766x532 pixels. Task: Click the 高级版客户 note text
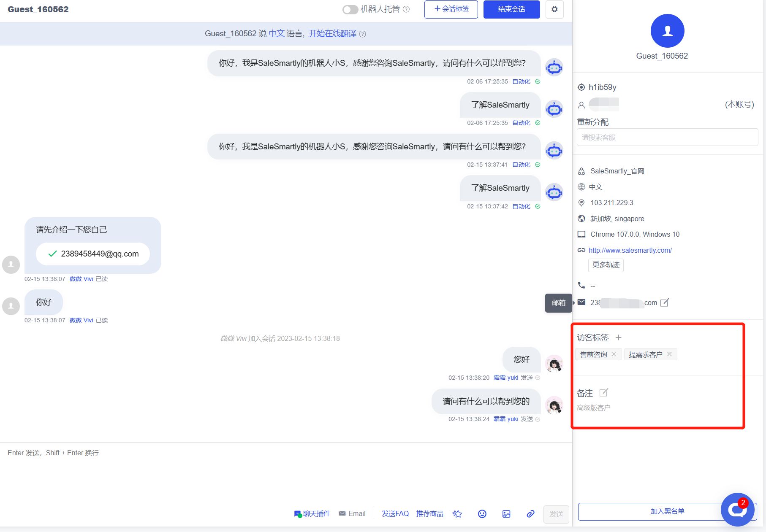point(593,408)
